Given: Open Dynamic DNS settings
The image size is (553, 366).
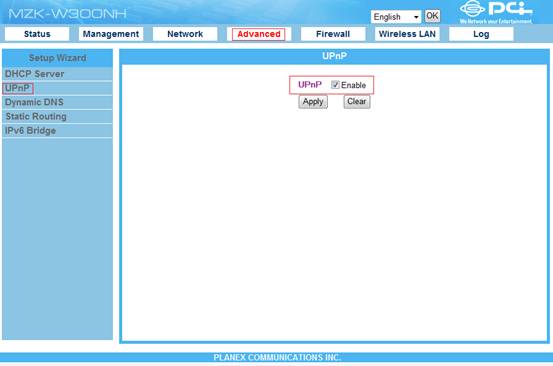Looking at the screenshot, I should click(x=57, y=102).
